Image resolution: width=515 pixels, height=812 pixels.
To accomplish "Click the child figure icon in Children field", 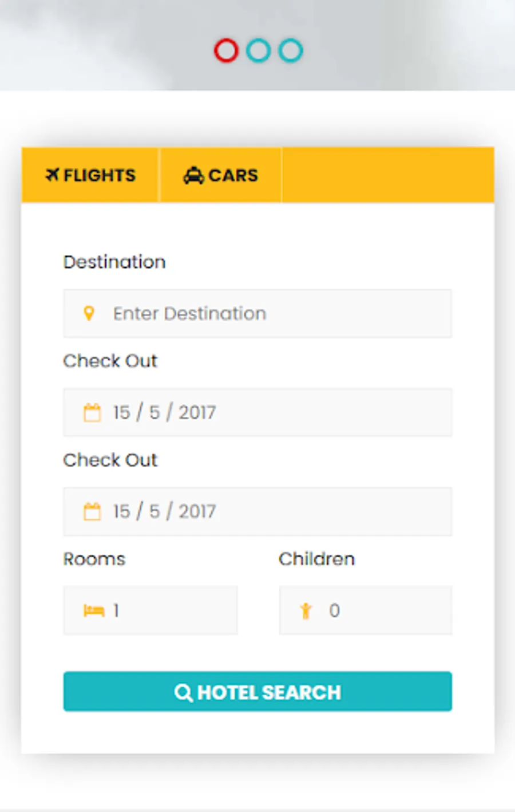I will [x=306, y=610].
